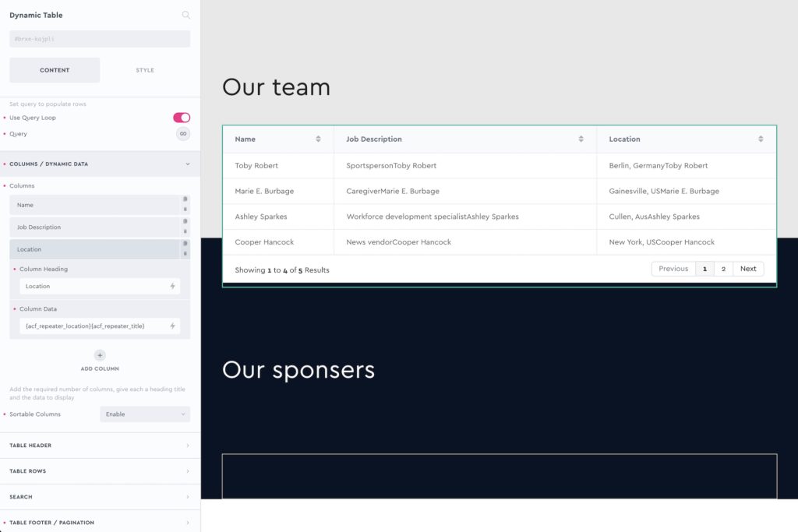Image resolution: width=798 pixels, height=532 pixels.
Task: Switch to the Style tab
Action: (145, 70)
